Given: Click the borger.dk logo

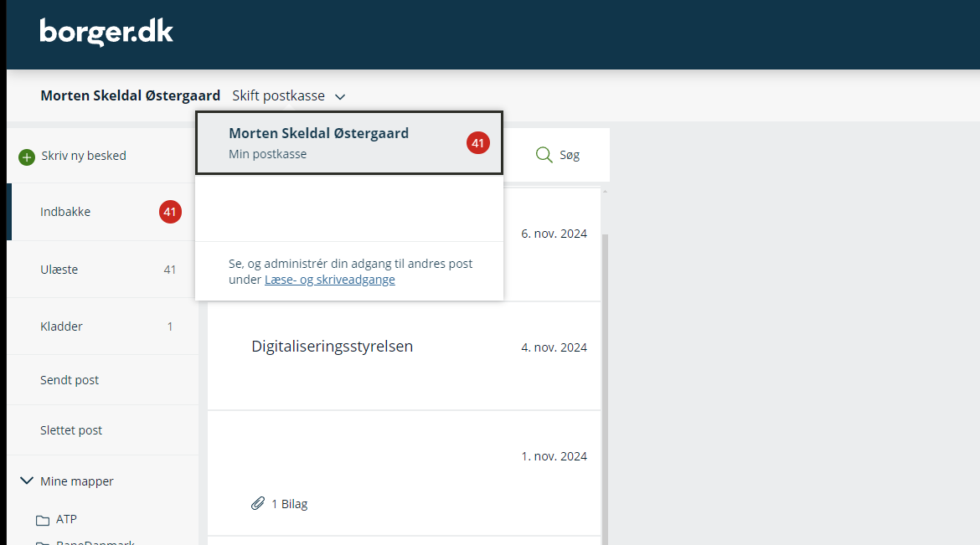Looking at the screenshot, I should coord(106,32).
